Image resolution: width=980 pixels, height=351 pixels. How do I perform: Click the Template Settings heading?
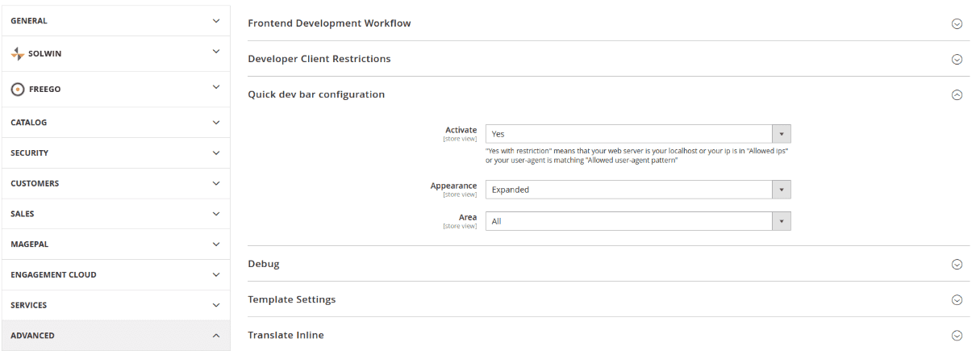pyautogui.click(x=291, y=299)
